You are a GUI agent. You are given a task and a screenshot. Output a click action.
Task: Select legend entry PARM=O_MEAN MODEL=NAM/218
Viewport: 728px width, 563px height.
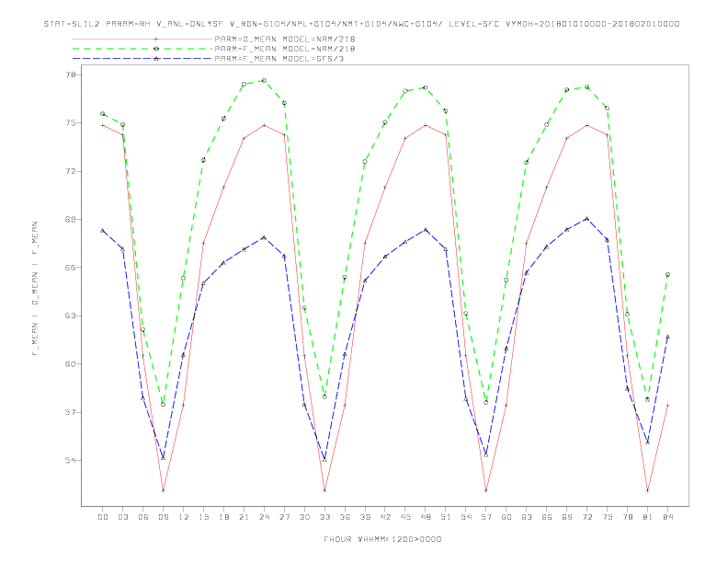[x=285, y=39]
